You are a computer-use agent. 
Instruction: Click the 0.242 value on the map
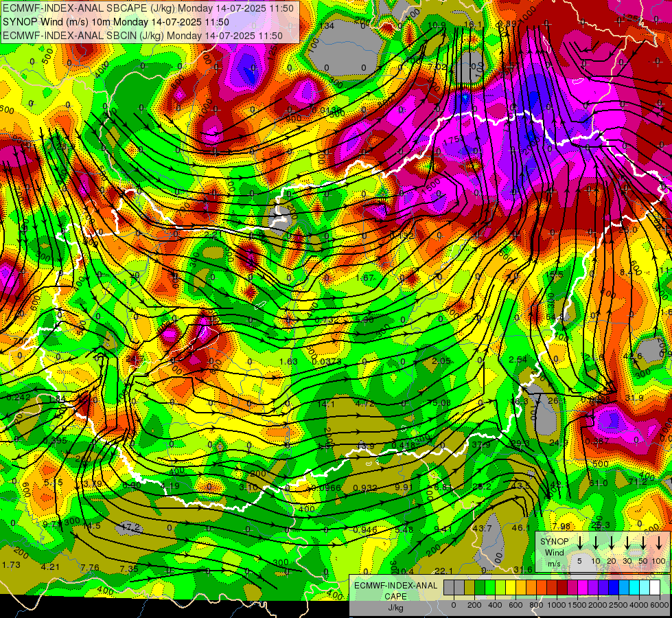pyautogui.click(x=19, y=398)
